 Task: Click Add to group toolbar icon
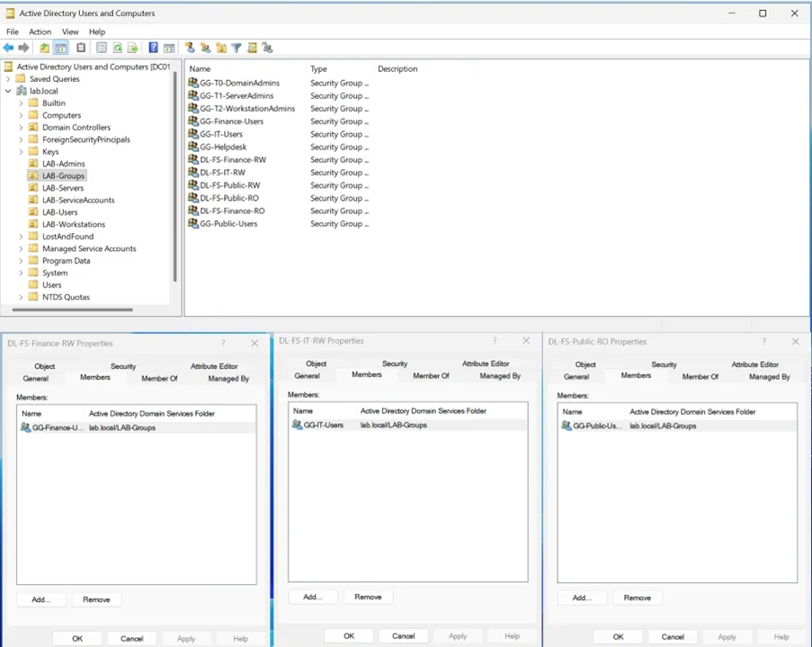coord(267,48)
